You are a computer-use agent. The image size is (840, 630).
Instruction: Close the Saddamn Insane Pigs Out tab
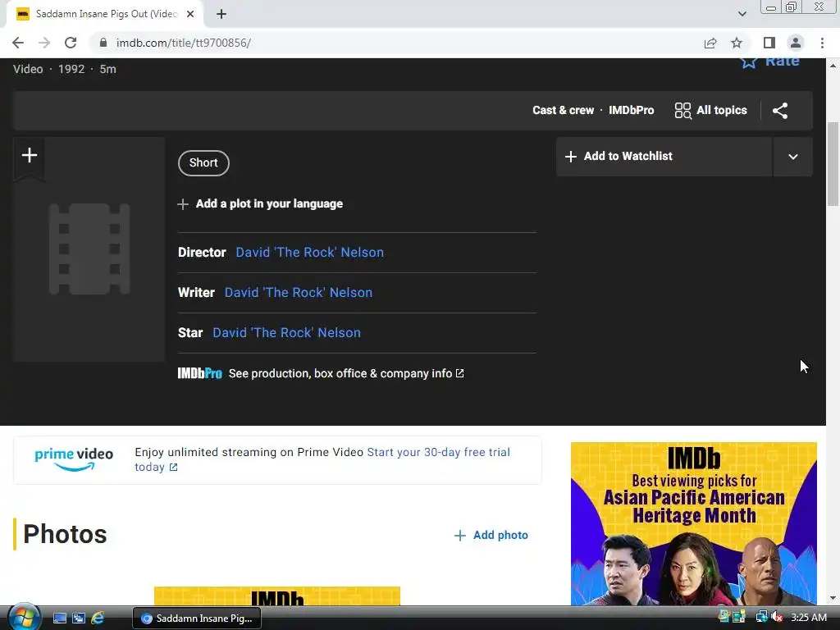click(190, 15)
